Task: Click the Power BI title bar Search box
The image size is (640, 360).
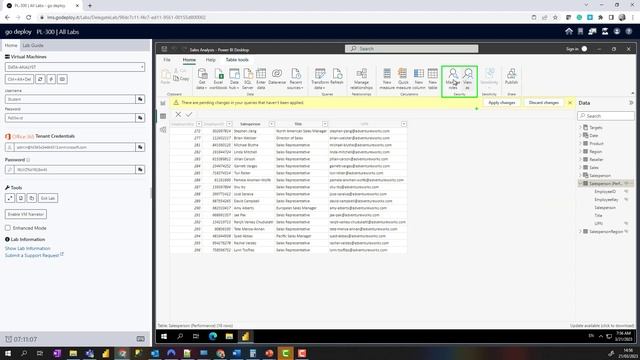Action: pos(411,49)
